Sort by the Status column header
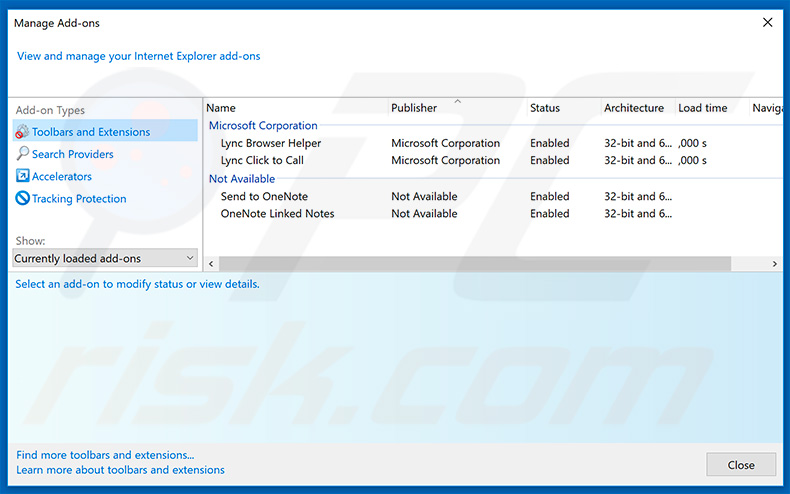Viewport: 790px width, 494px height. (545, 108)
